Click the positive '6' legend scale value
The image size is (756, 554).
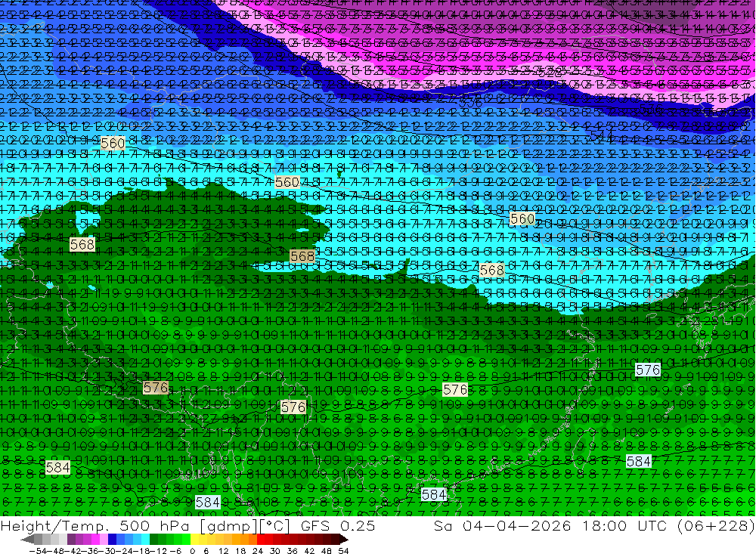click(x=206, y=551)
